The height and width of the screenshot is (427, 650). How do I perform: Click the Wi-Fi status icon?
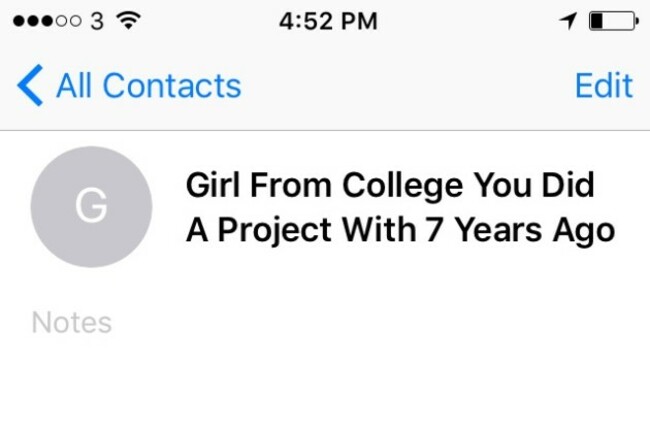pyautogui.click(x=129, y=20)
